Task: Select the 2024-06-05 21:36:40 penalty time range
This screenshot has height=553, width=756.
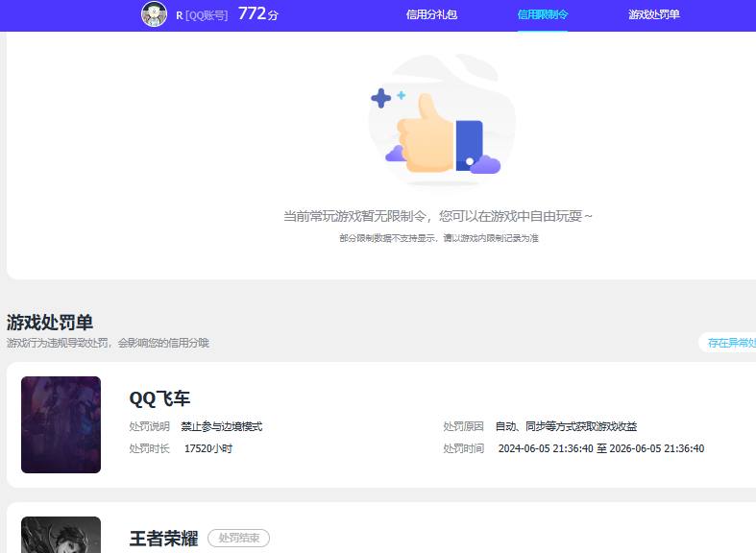Action: point(601,448)
